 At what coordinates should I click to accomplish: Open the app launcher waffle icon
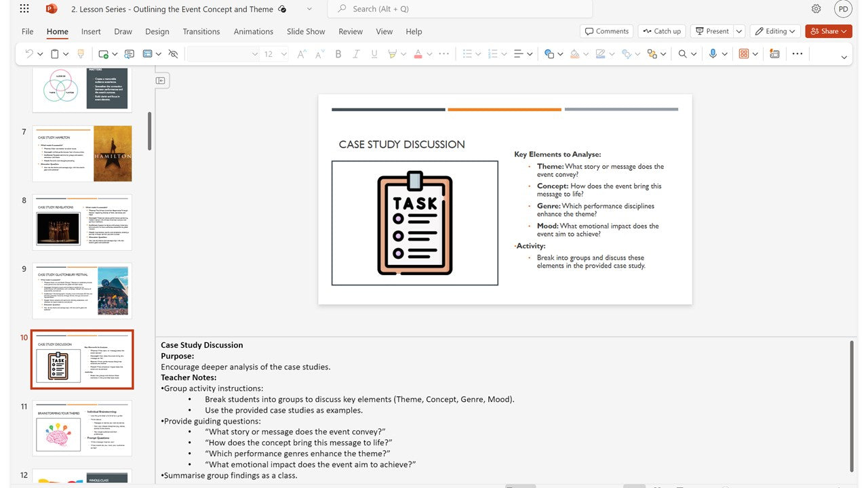tap(24, 9)
